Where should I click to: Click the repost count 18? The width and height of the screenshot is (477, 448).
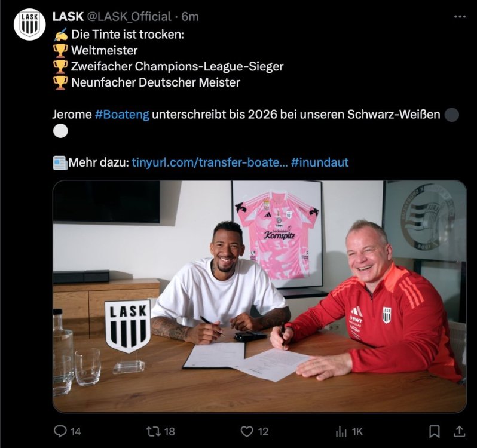169,432
